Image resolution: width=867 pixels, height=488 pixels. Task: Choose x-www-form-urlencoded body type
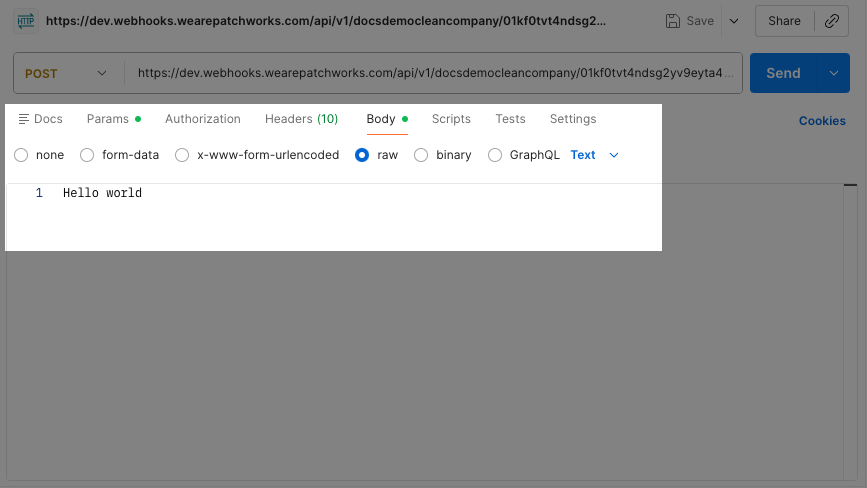[x=182, y=155]
